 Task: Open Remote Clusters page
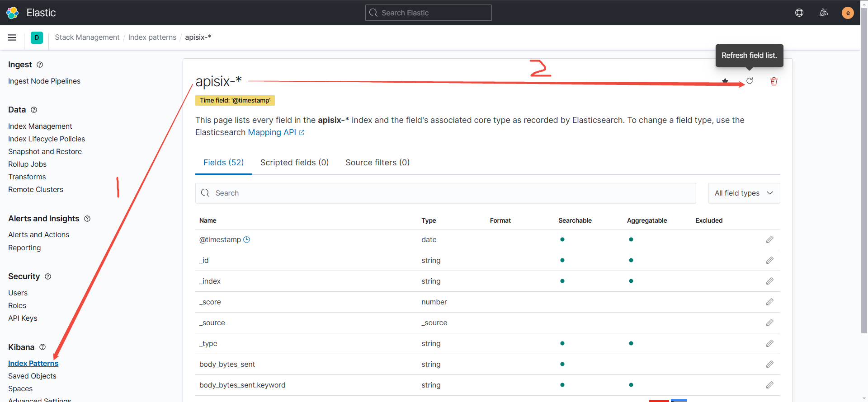[36, 189]
